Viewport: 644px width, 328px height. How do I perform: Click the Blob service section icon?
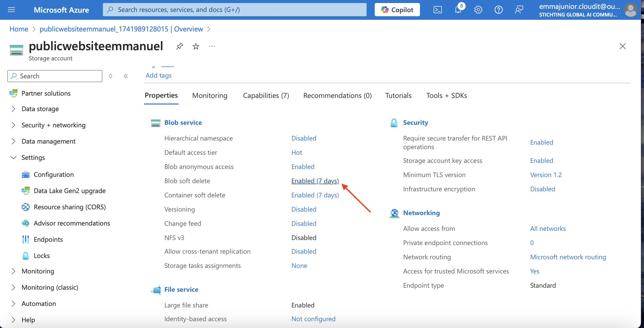point(155,123)
